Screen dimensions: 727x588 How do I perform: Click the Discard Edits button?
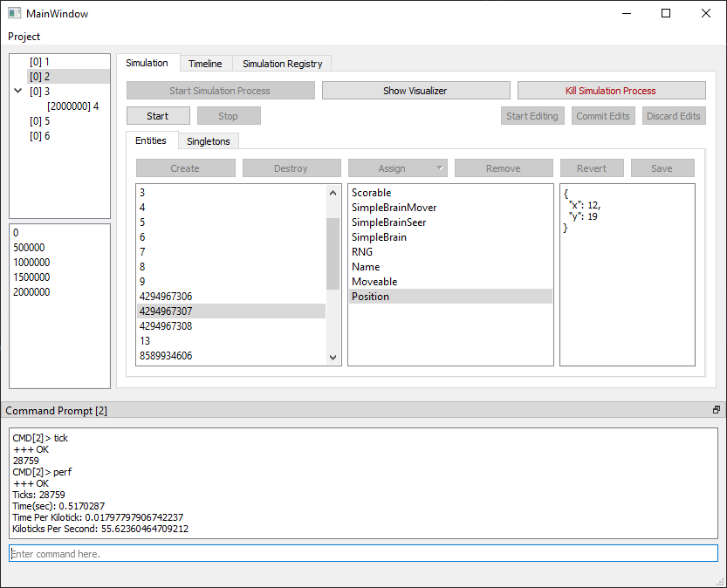(674, 116)
